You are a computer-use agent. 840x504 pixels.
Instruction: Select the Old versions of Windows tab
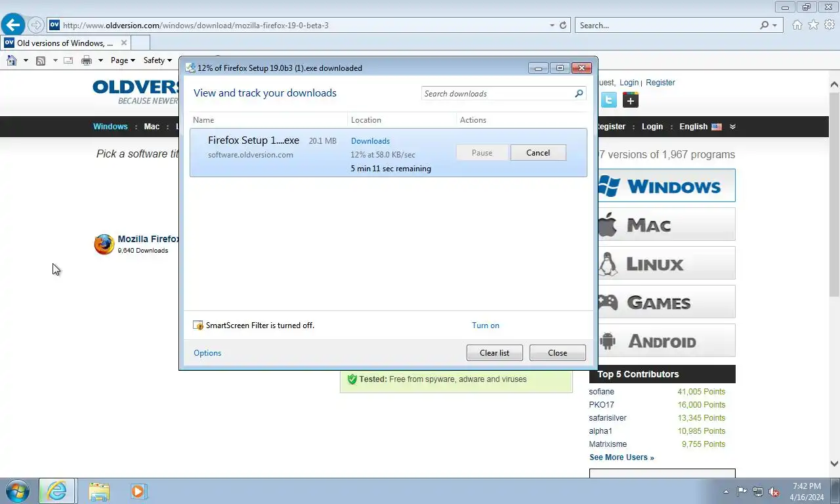click(x=66, y=43)
